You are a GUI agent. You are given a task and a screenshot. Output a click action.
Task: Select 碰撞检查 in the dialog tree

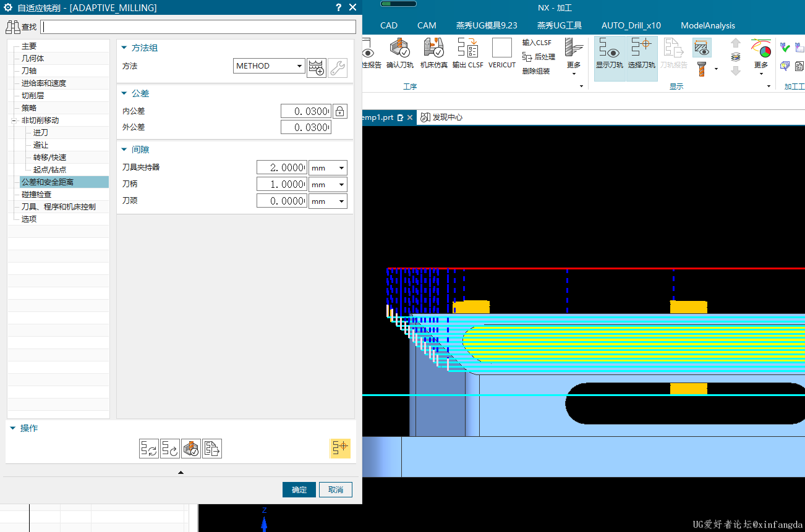(36, 195)
